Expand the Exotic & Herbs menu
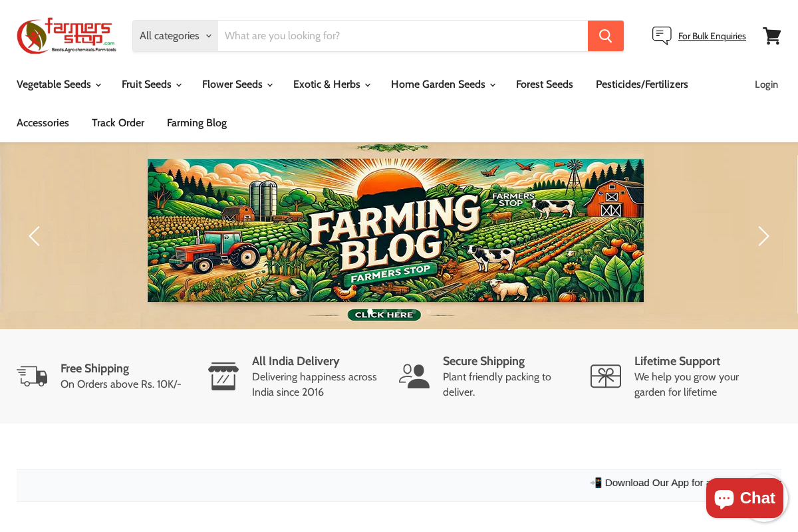Screen dimensions: 798x532 tap(331, 84)
